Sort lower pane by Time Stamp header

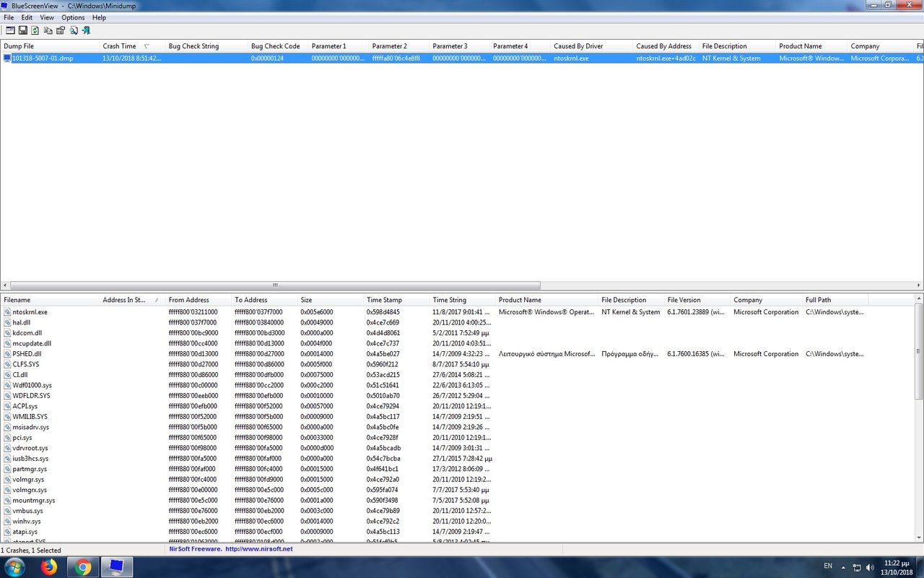click(396, 300)
